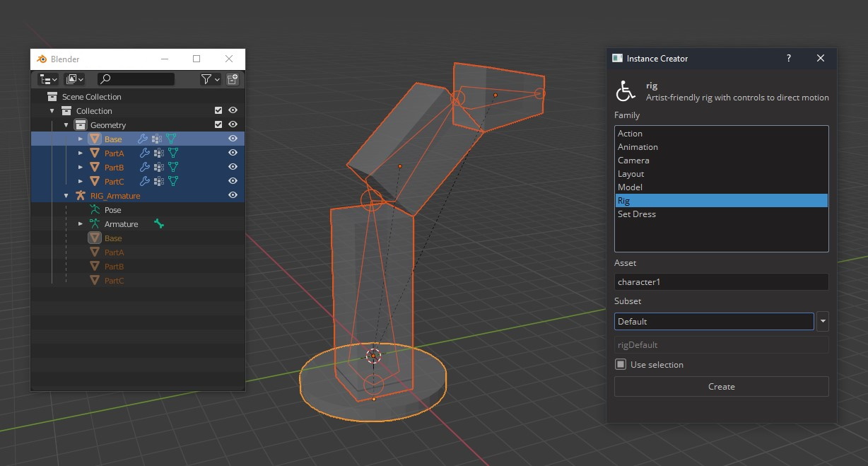Expand the PartC object row
This screenshot has height=466, width=868.
[x=81, y=182]
